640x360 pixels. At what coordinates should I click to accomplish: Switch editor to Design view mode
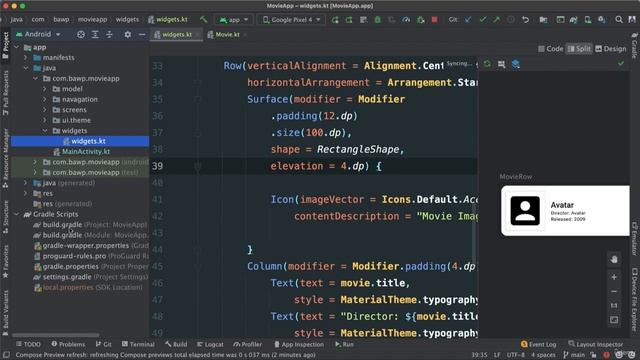(x=611, y=49)
